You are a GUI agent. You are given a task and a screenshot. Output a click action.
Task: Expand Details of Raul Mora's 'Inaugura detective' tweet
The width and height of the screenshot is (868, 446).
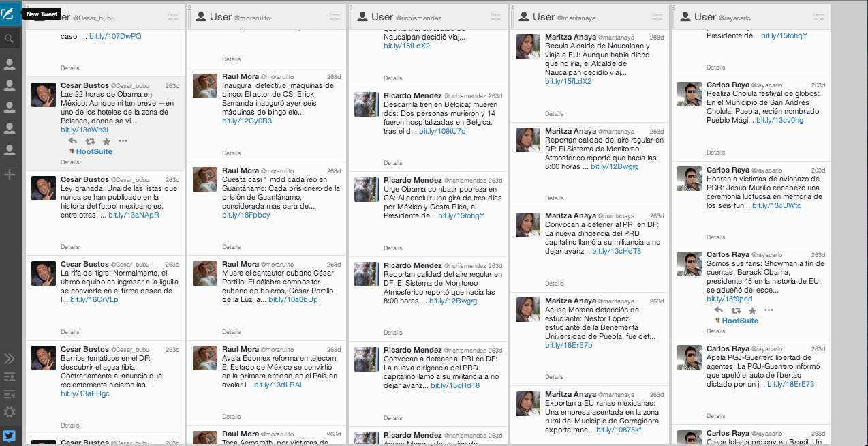point(231,153)
